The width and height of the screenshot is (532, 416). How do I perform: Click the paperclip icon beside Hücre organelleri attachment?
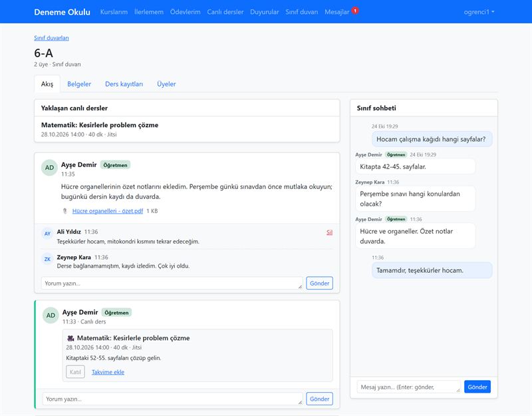click(x=65, y=211)
